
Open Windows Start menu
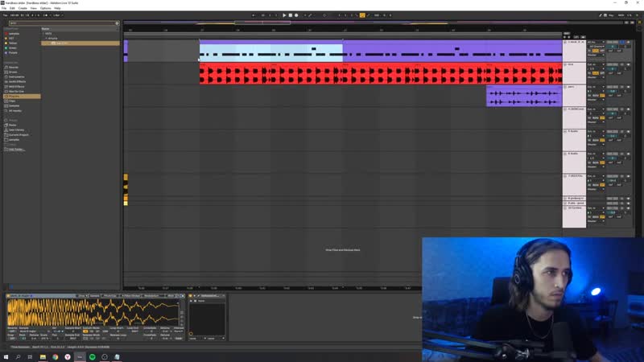pos(6,357)
